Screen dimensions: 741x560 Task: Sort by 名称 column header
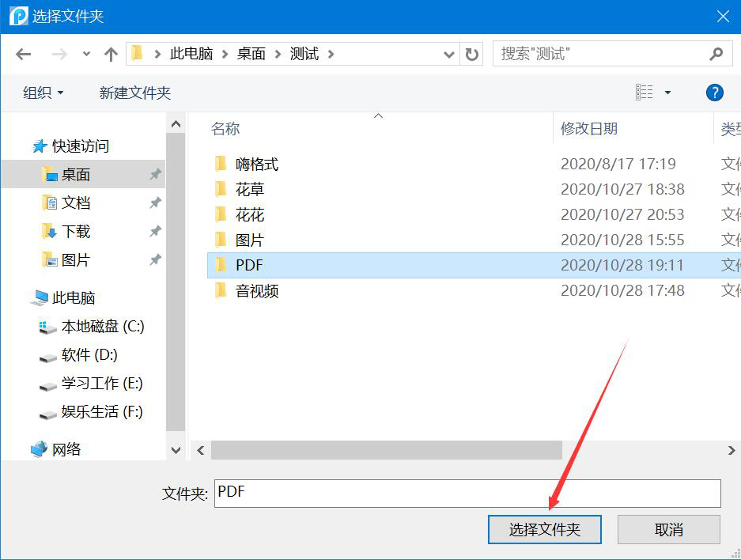coord(225,129)
